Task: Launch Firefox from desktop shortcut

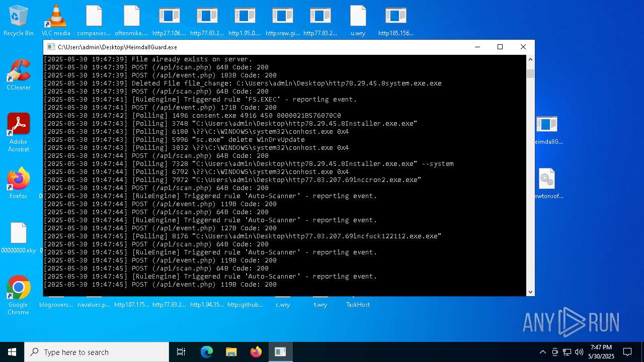Action: tap(19, 183)
